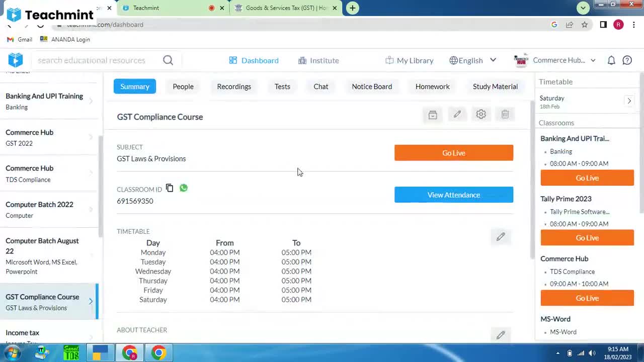The width and height of the screenshot is (644, 362).
Task: Click classroom ID 691569350 text
Action: click(x=135, y=201)
